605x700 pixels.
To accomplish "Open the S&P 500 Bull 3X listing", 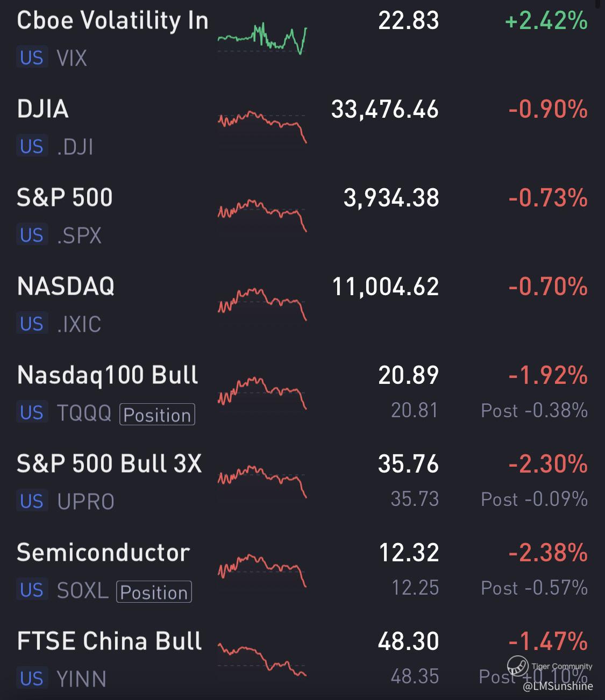I will [109, 463].
